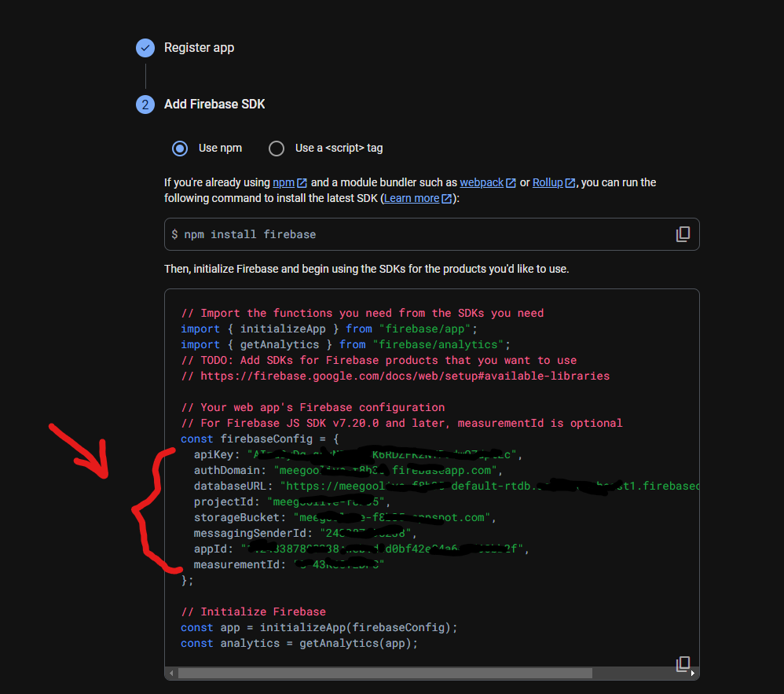Select the Use npm radio button
784x694 pixels.
coord(179,148)
